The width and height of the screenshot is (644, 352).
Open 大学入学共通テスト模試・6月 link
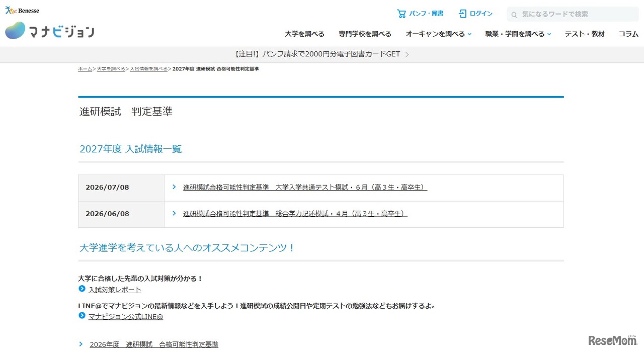(305, 187)
